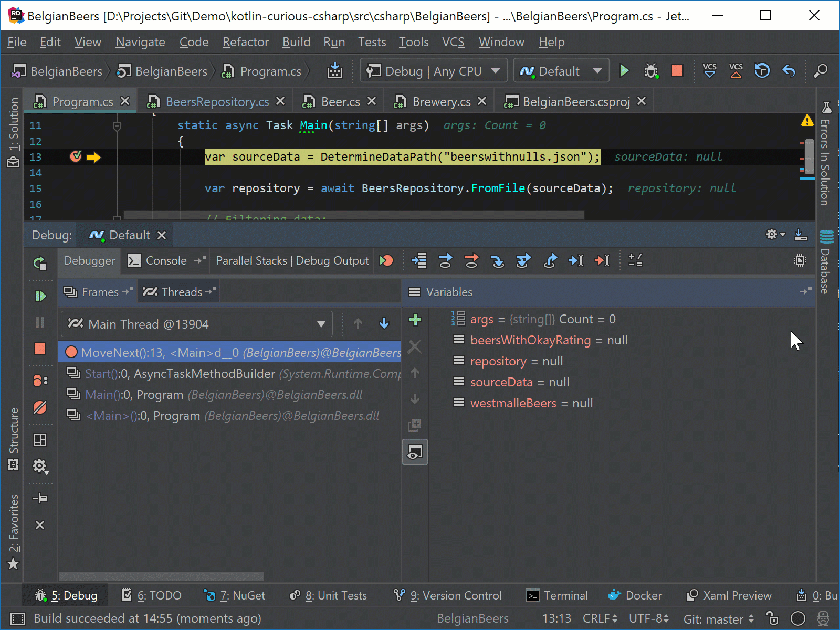The image size is (840, 630).
Task: Open the Refactor menu
Action: 245,42
